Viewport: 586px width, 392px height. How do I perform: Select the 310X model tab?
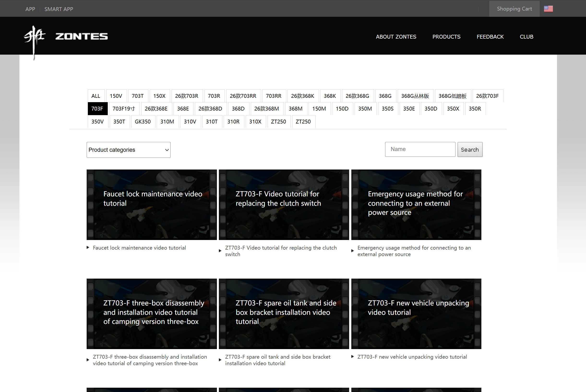pyautogui.click(x=256, y=122)
